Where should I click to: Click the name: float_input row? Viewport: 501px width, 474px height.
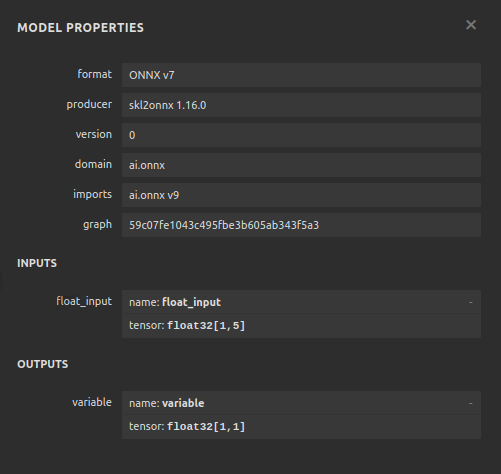tap(301, 302)
